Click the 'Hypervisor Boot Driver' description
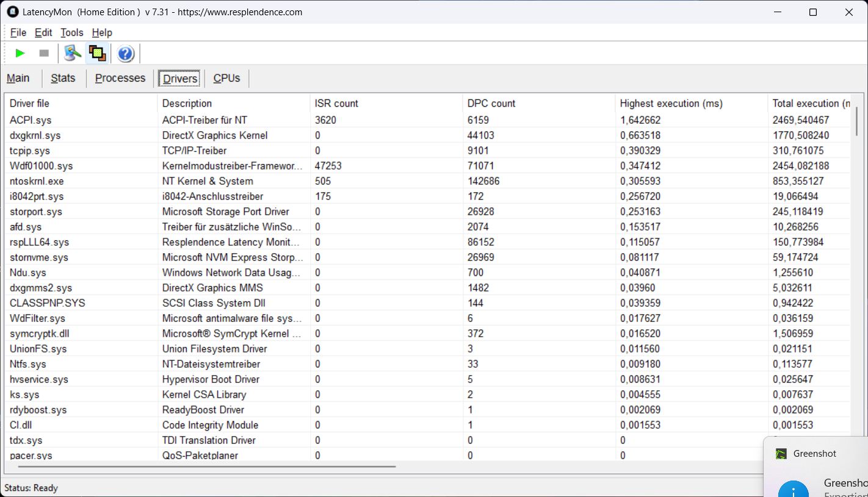The image size is (868, 497). (x=211, y=379)
